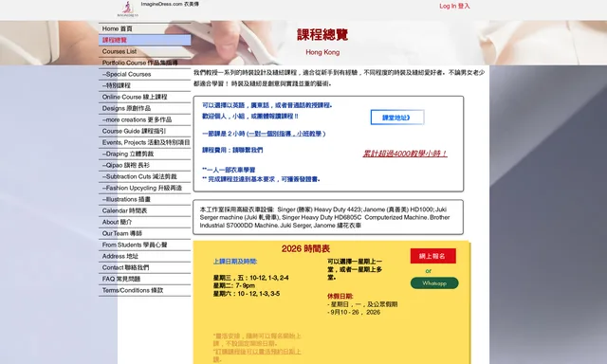Screen dimensions: 607x364
Task: Click the red 網上報名 button
Action: point(432,256)
